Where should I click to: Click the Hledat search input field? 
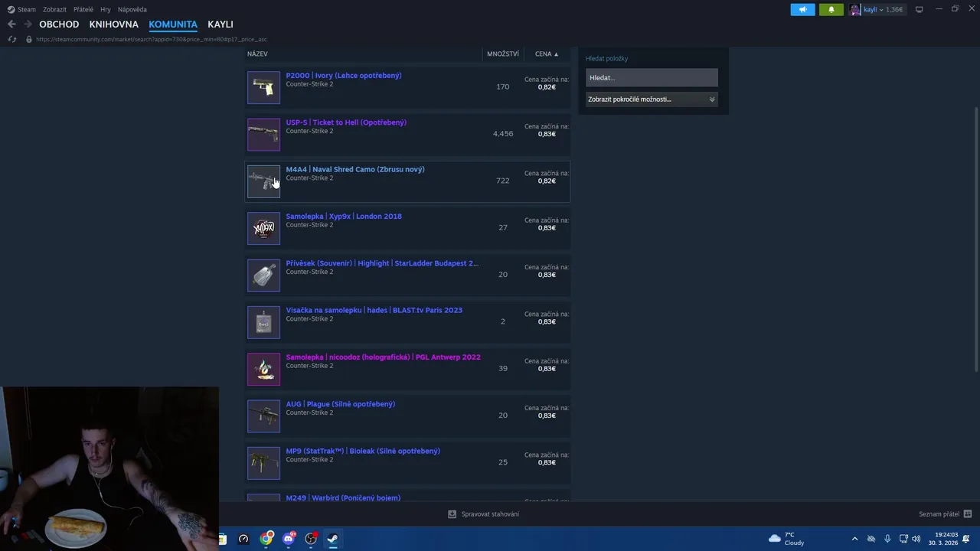point(652,77)
